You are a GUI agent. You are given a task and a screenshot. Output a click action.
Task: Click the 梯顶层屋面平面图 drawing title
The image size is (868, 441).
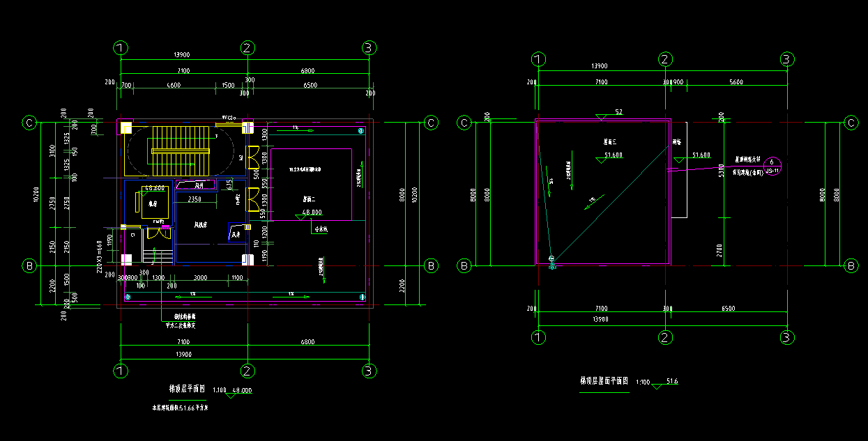click(604, 381)
